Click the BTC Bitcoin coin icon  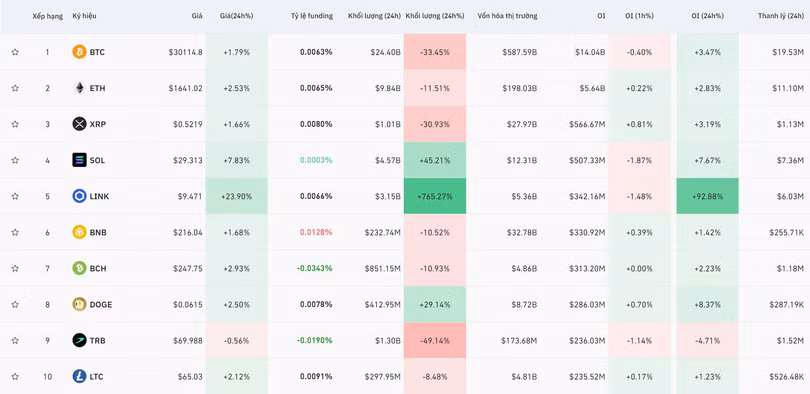pyautogui.click(x=79, y=52)
